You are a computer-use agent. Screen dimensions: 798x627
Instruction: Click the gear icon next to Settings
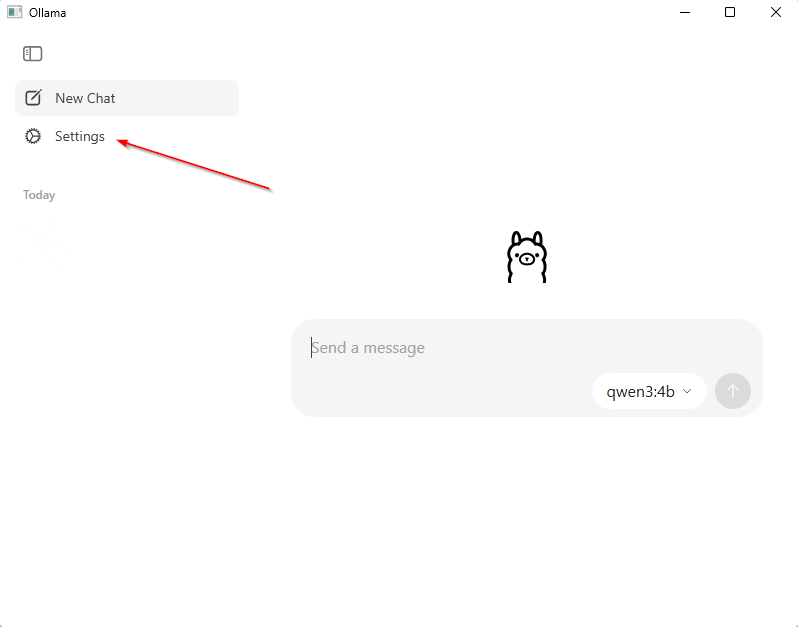33,136
